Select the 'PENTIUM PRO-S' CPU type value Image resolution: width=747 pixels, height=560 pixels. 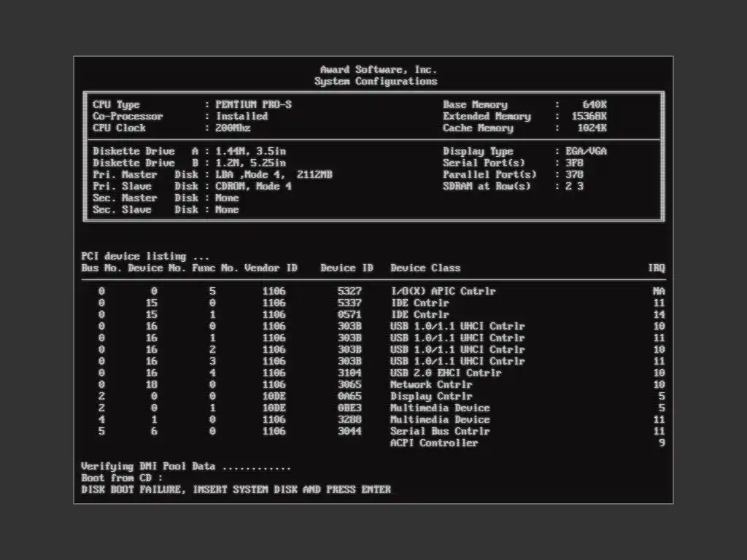click(253, 104)
